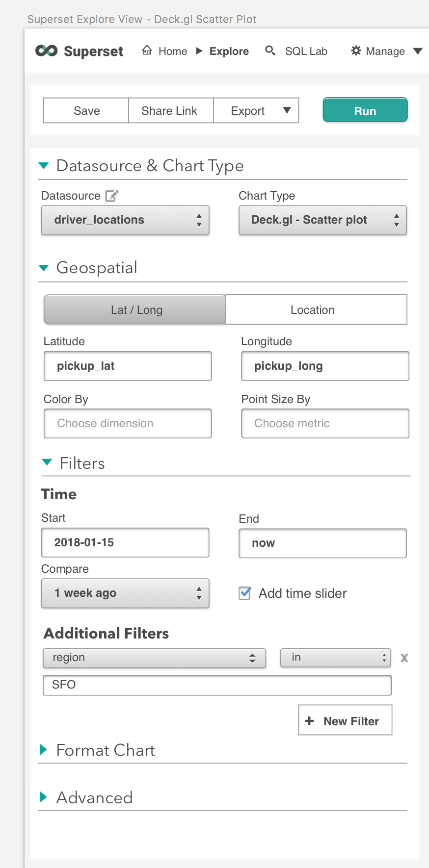Click the Manage gear icon
The width and height of the screenshot is (429, 868).
[355, 51]
